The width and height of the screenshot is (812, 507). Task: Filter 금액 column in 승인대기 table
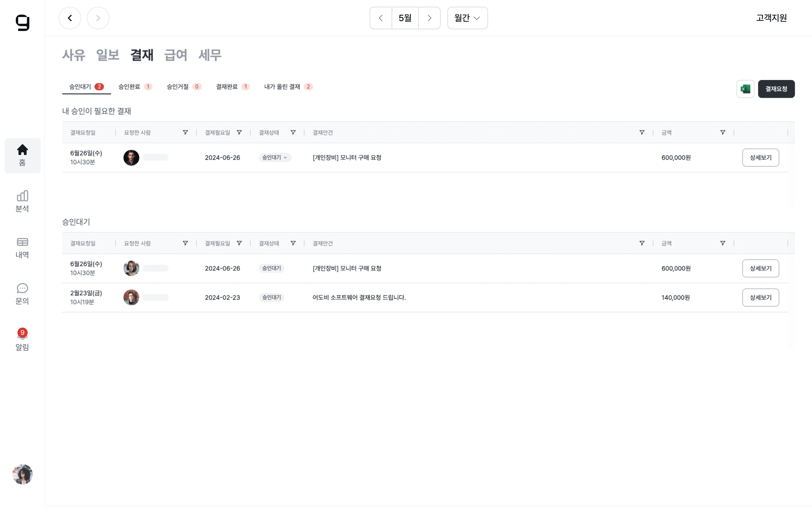pos(722,243)
